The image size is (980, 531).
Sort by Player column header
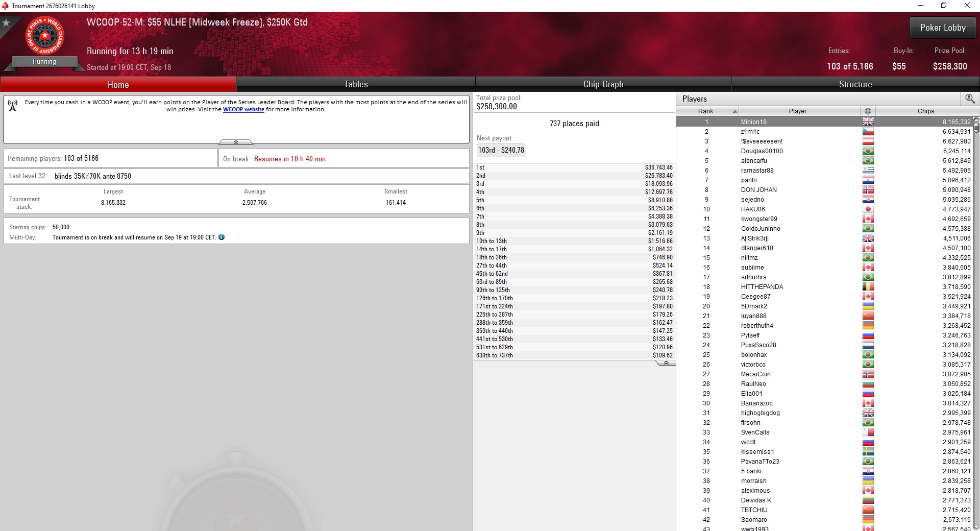pos(797,111)
